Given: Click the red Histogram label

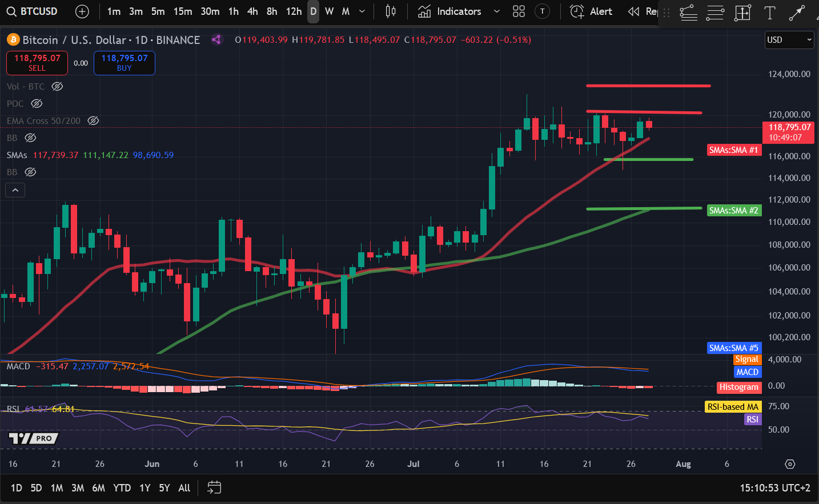Looking at the screenshot, I should point(739,387).
